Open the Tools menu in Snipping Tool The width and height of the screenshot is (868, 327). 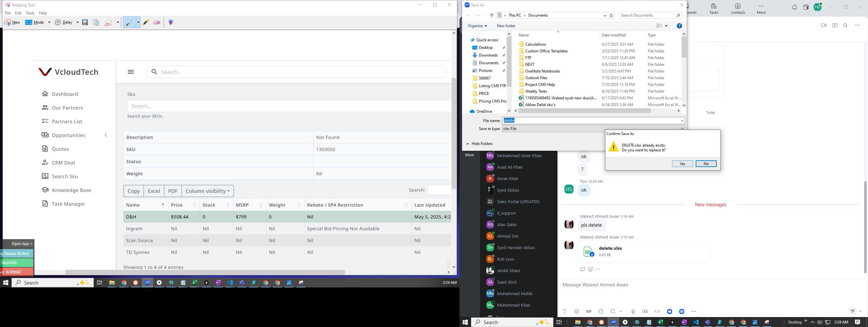(x=30, y=13)
